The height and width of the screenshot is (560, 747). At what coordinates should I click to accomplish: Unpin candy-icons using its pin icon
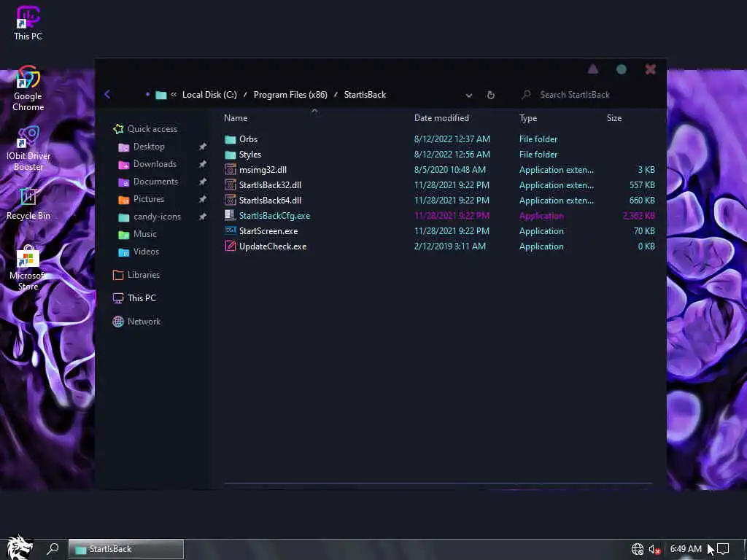pyautogui.click(x=203, y=217)
